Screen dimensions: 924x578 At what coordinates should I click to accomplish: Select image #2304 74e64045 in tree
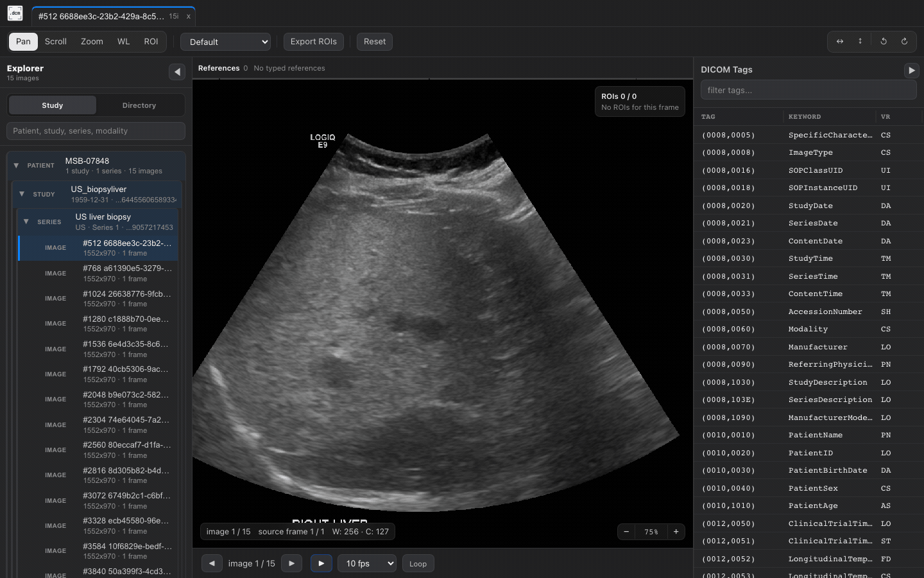(98, 425)
